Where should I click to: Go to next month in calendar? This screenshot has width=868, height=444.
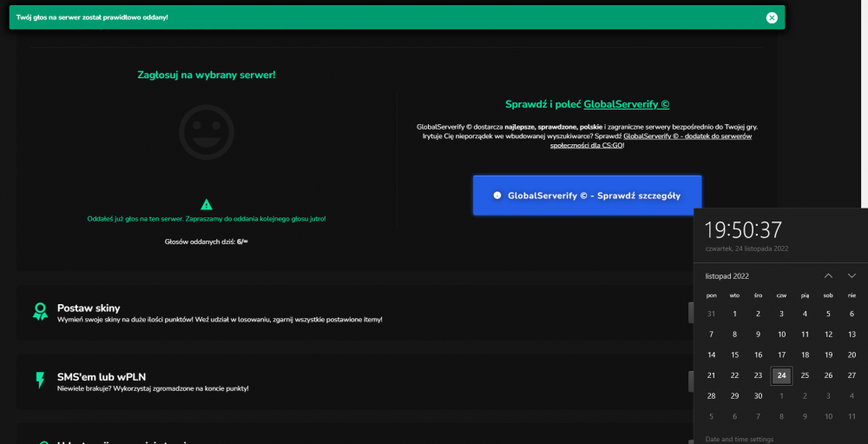coord(852,275)
